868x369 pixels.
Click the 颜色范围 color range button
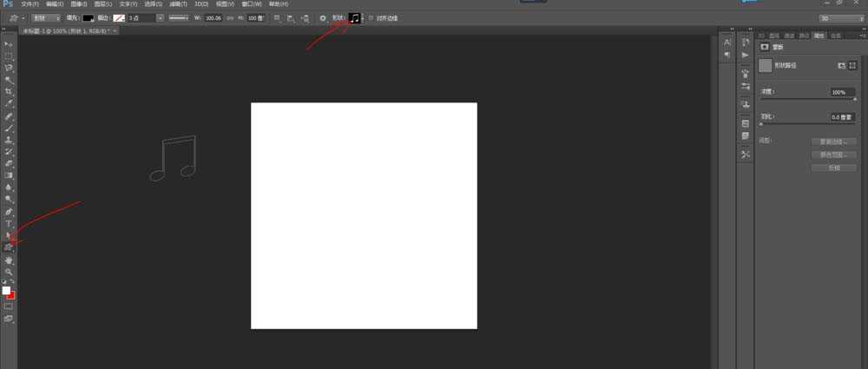tap(833, 155)
